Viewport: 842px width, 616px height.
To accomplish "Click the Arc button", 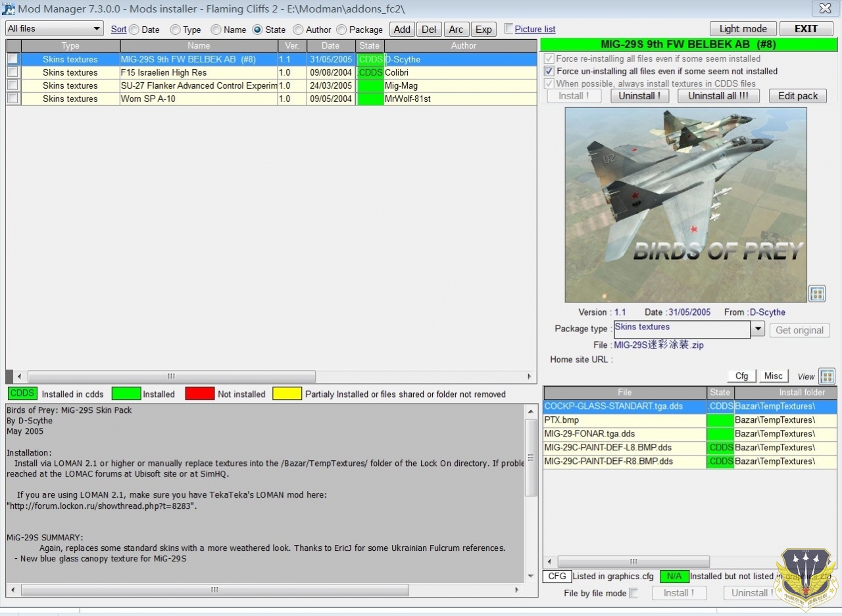I will [456, 29].
